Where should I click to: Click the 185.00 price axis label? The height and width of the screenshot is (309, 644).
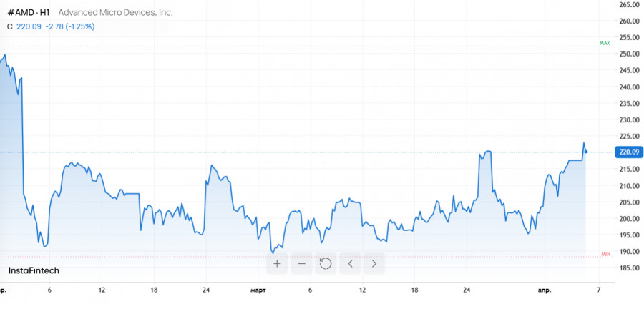click(629, 268)
